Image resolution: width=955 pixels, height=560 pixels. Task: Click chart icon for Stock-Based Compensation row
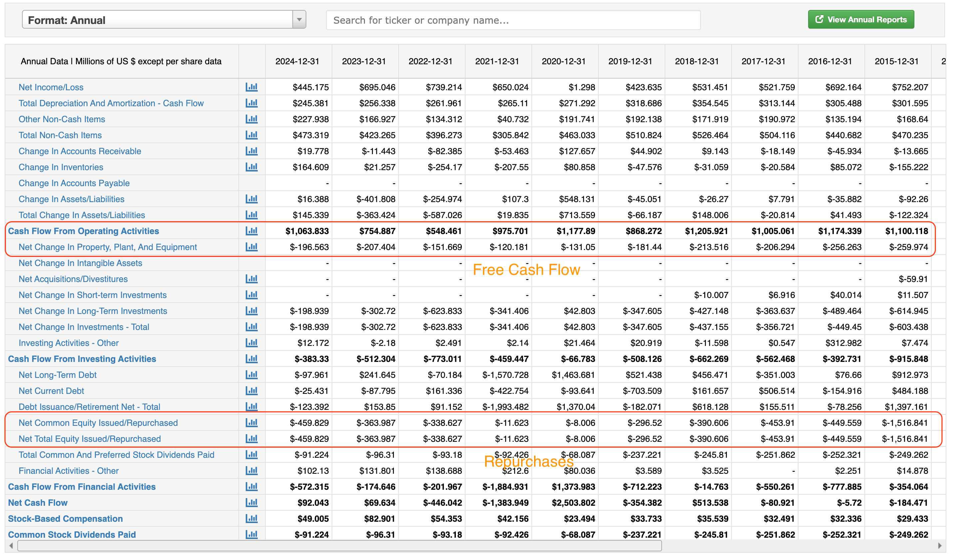point(251,519)
